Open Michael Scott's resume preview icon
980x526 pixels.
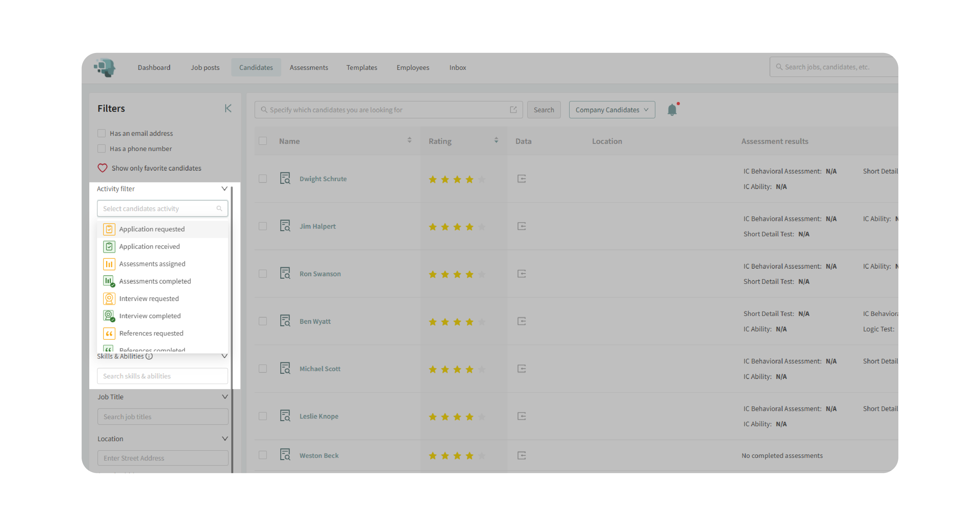coord(285,368)
